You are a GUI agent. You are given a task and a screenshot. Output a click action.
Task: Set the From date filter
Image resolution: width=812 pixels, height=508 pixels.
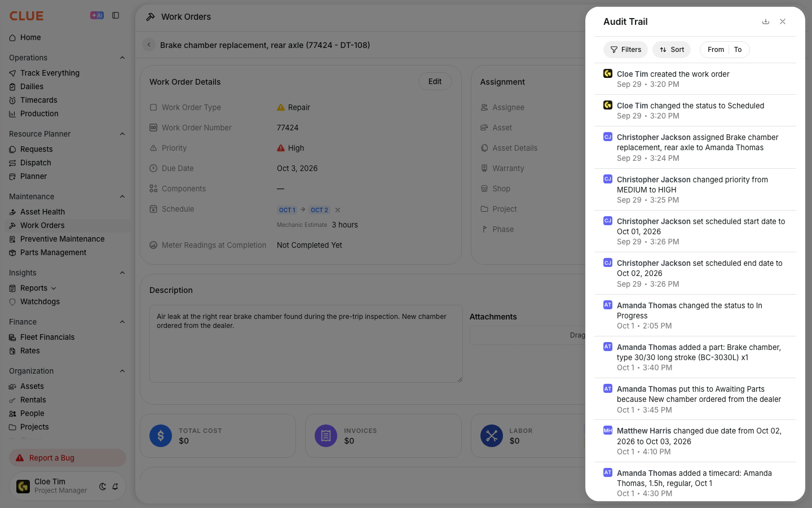[x=716, y=50]
